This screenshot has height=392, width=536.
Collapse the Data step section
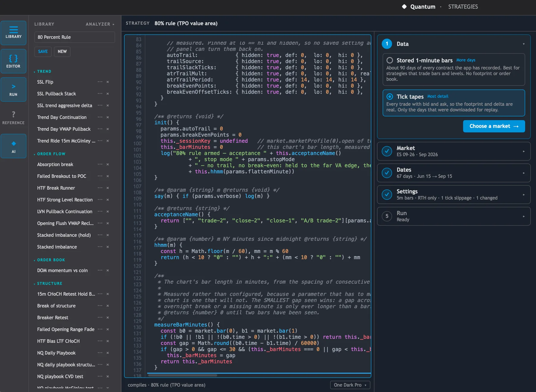(523, 44)
